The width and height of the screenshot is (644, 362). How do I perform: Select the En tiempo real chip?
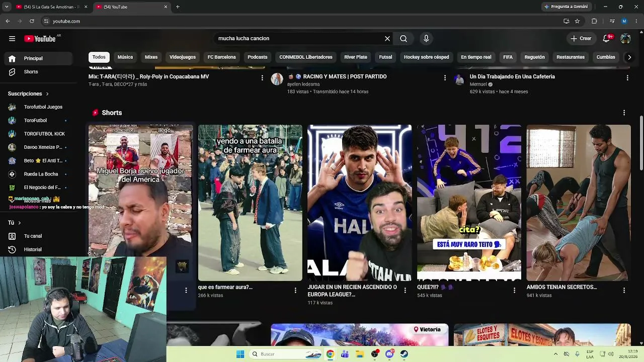(x=476, y=57)
